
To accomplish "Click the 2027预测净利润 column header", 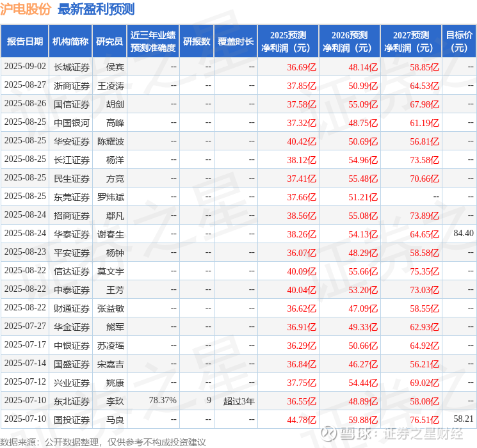I will [x=411, y=42].
